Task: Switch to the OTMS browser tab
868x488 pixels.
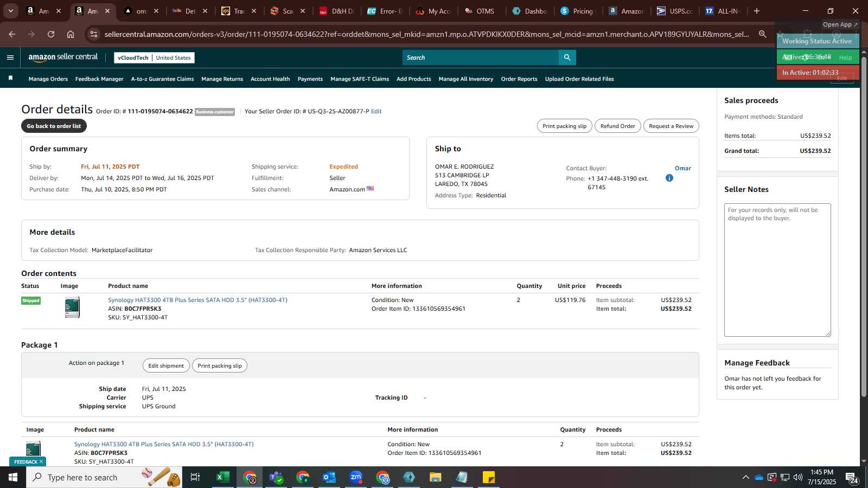Action: (x=481, y=11)
